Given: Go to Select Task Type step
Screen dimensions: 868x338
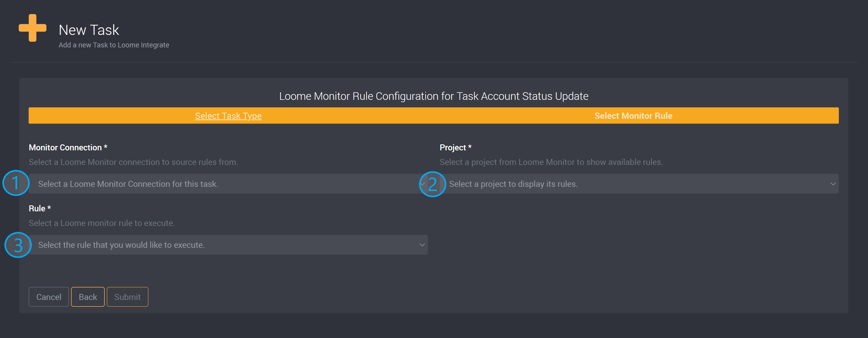Looking at the screenshot, I should coord(228,116).
